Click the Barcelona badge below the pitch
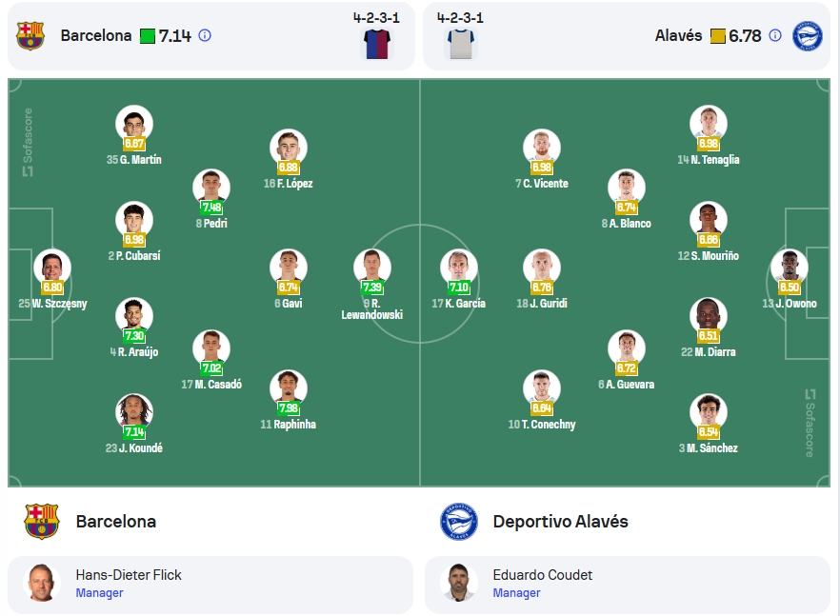This screenshot has height=616, width=840. point(41,521)
